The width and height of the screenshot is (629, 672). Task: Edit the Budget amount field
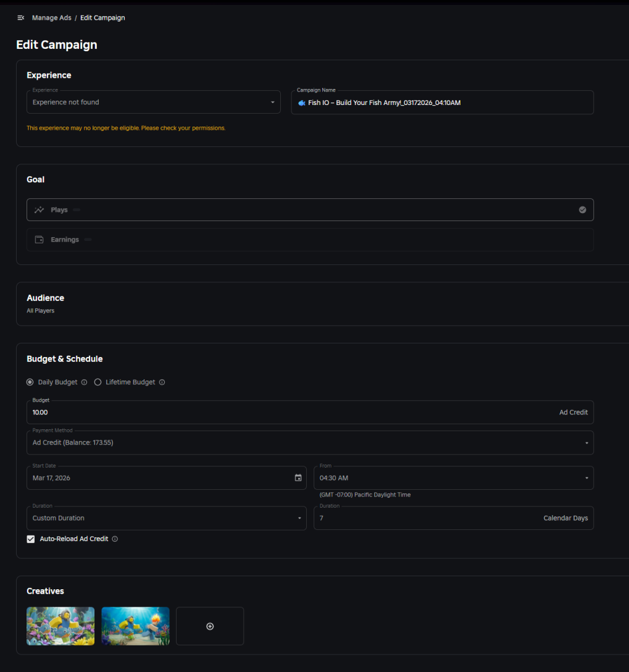click(x=310, y=413)
